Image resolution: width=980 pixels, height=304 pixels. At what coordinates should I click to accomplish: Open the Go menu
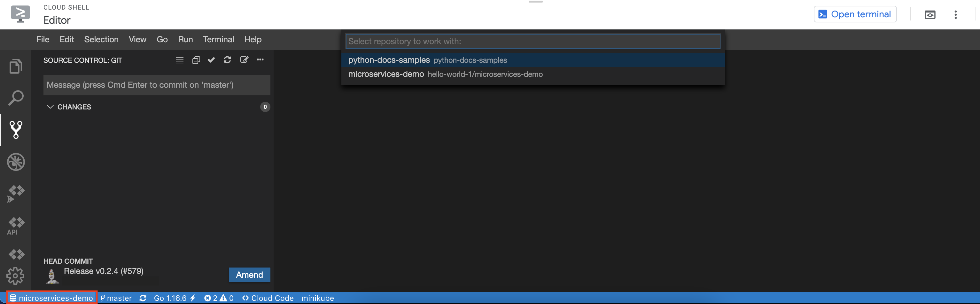162,39
